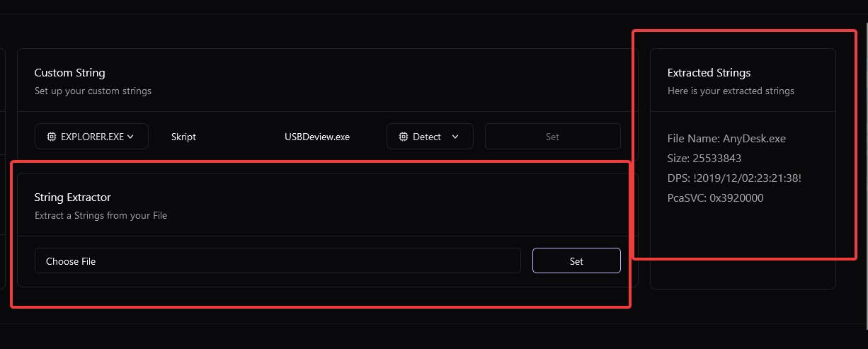Select the File Name: AnyDesk.exe line
Viewport: 868px width, 349px height.
726,139
